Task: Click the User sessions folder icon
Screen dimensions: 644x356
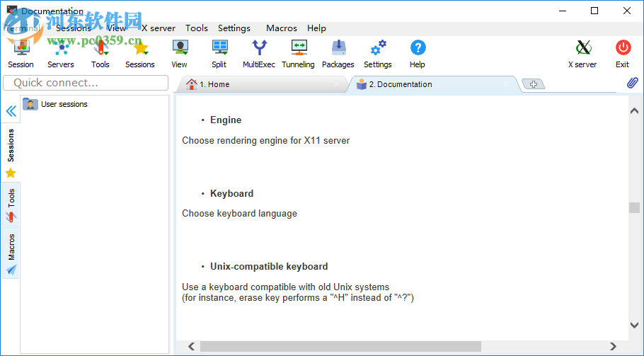Action: click(30, 104)
